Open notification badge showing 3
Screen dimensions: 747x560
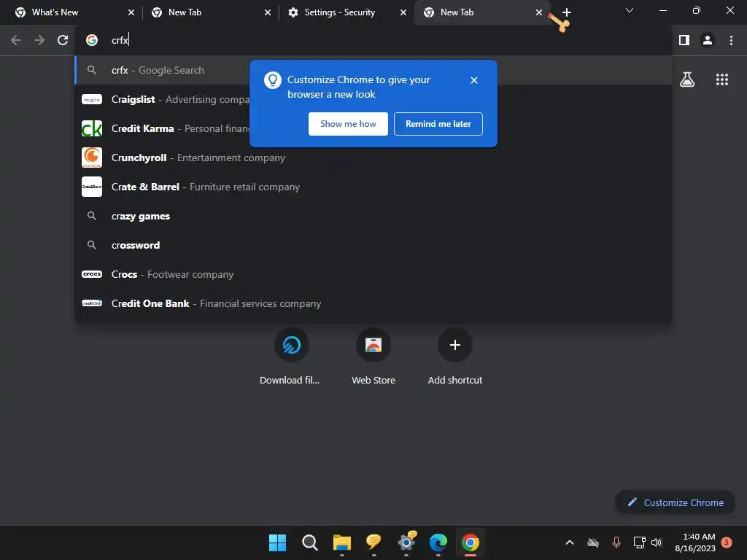pos(727,542)
